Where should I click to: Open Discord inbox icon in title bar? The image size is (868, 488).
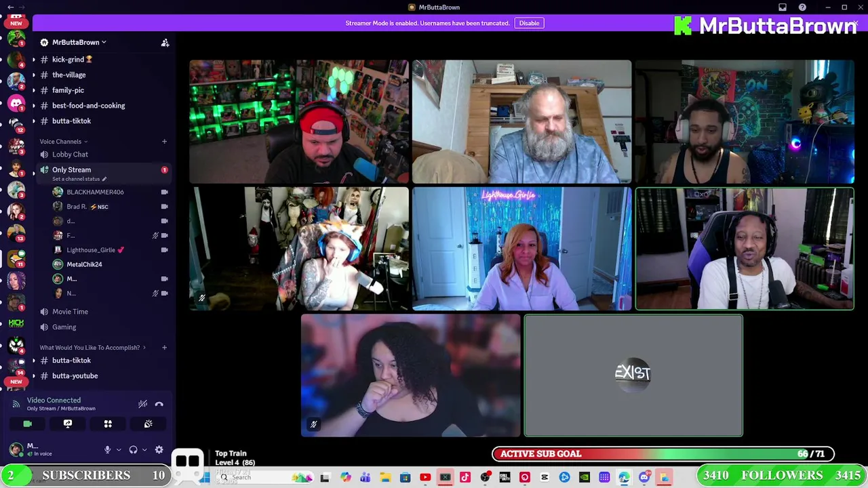pos(783,7)
